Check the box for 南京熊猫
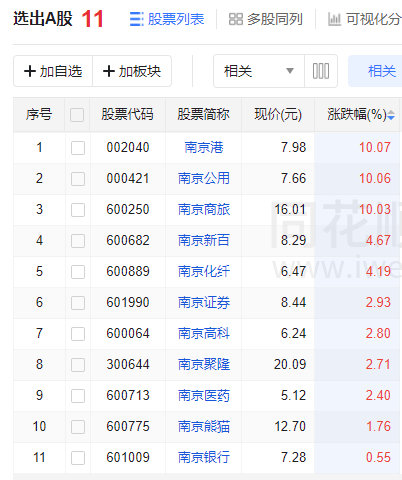This screenshot has height=480, width=402. 78,427
